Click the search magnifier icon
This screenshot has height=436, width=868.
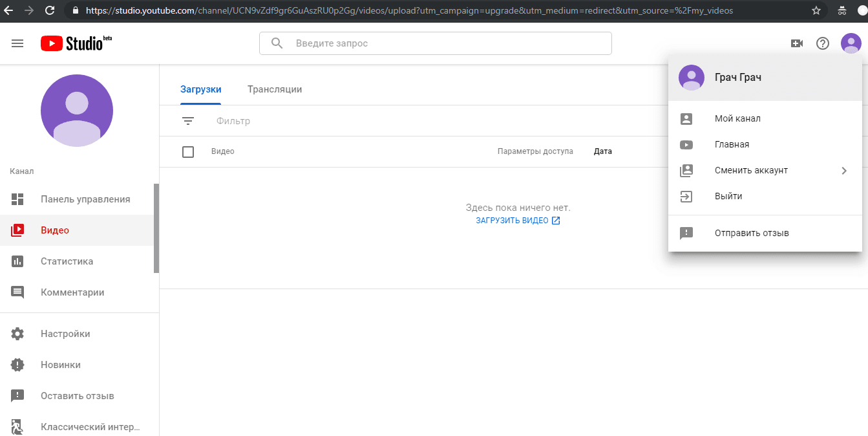point(277,43)
